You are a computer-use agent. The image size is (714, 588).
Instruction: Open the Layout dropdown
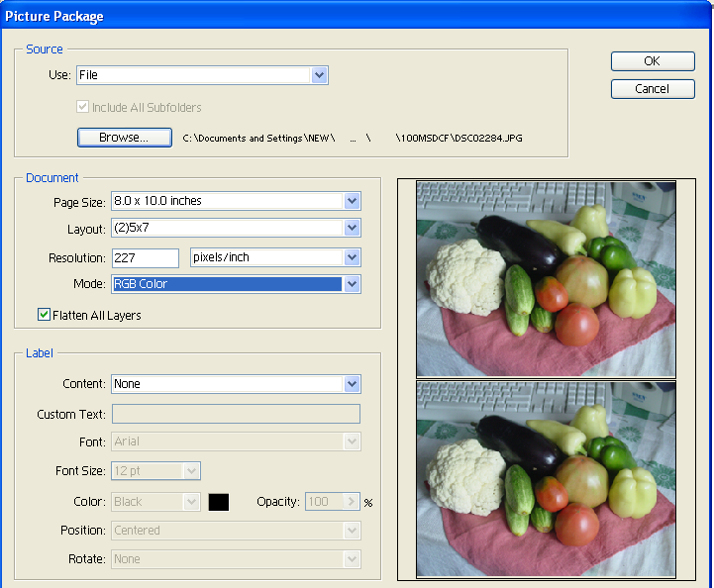coord(236,228)
